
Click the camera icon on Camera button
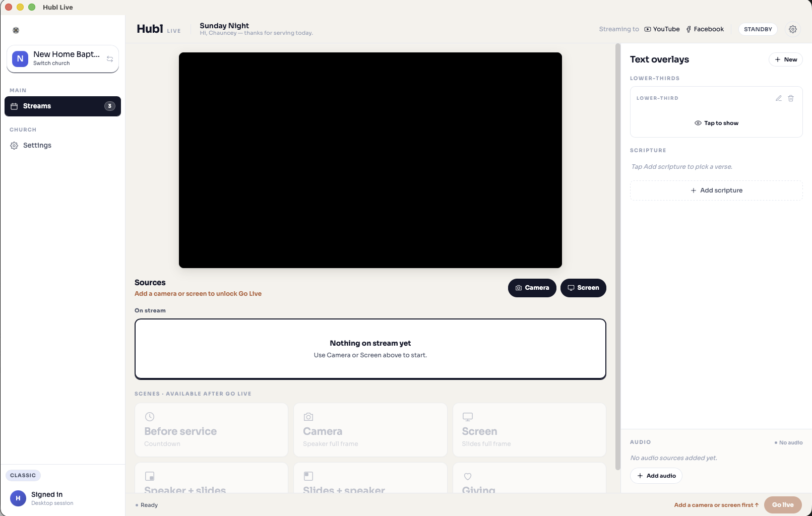click(519, 288)
